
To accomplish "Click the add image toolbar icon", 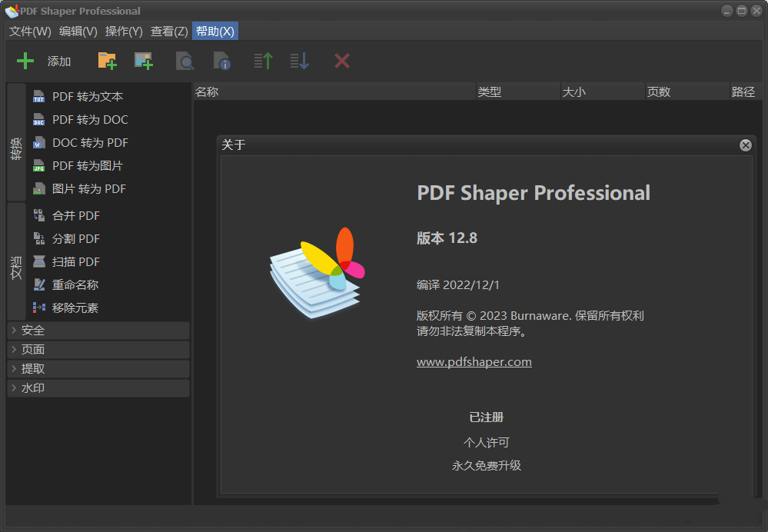I will tap(144, 61).
